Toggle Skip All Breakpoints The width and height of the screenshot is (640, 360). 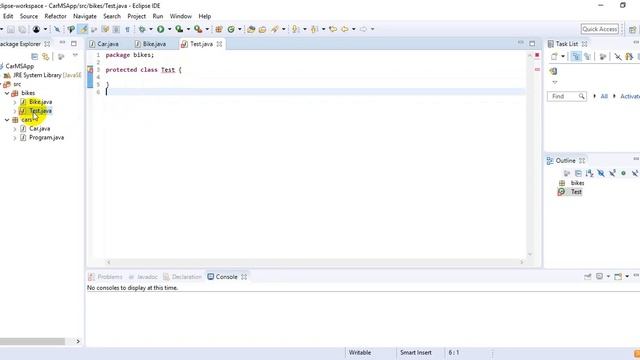(x=57, y=29)
